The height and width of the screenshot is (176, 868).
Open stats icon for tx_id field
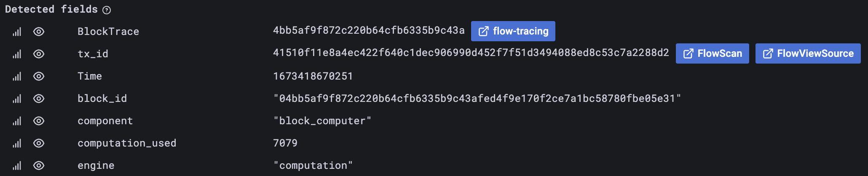click(17, 54)
